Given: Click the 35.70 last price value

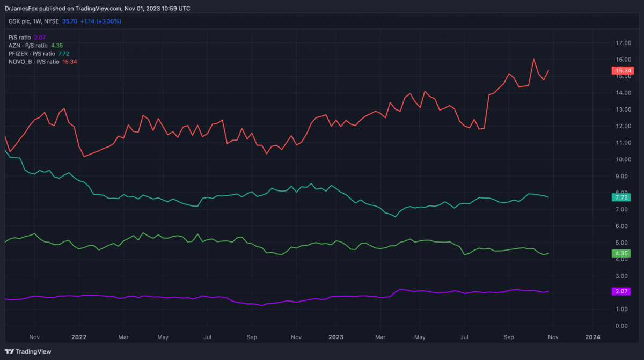Looking at the screenshot, I should tap(70, 21).
